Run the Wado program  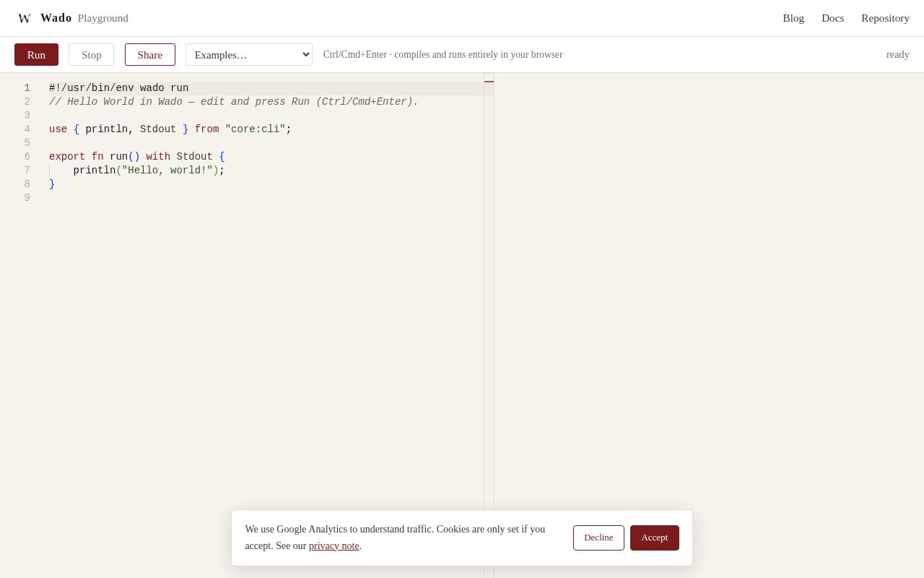pos(36,55)
